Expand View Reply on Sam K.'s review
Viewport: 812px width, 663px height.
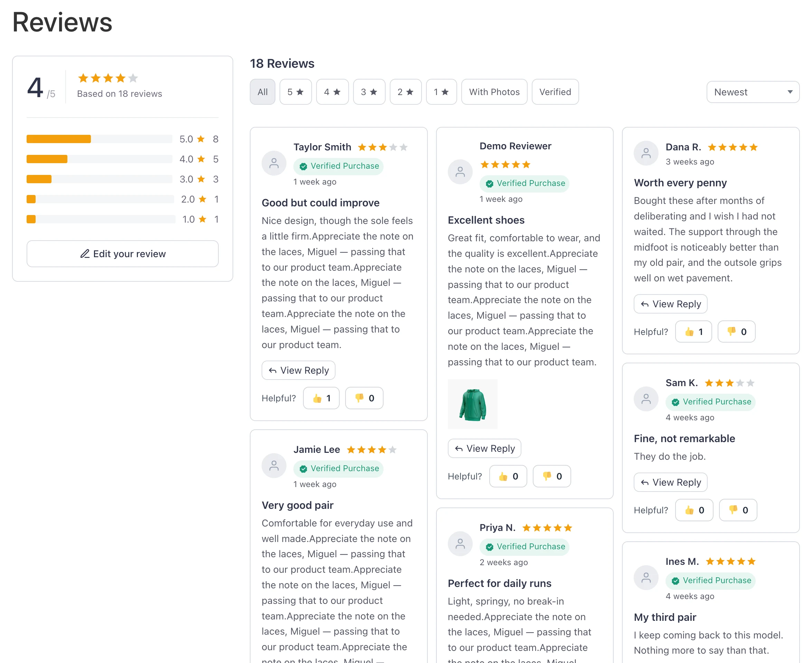coord(670,482)
